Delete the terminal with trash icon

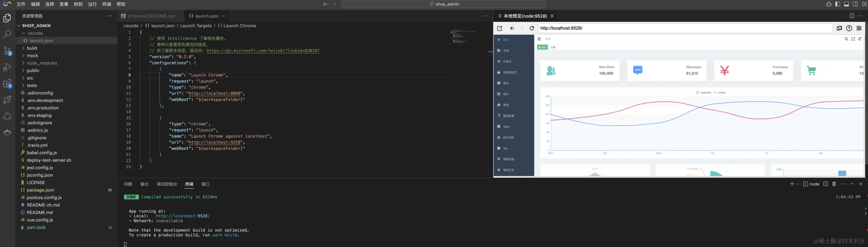click(834, 184)
